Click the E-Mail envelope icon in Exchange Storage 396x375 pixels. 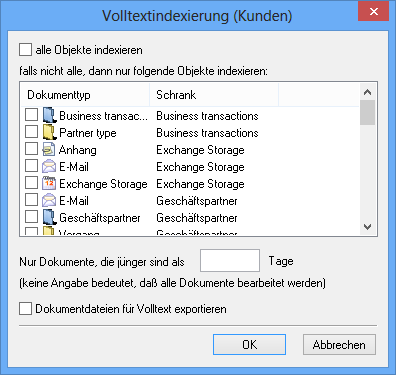coord(49,166)
